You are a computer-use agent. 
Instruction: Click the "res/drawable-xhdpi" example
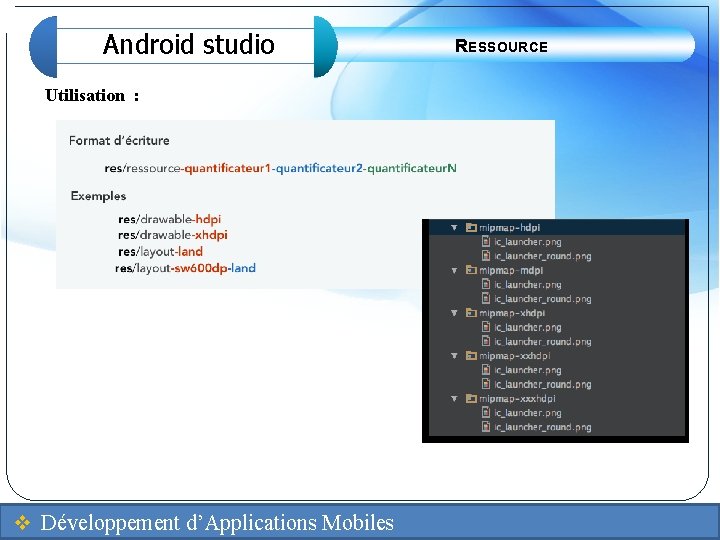(x=173, y=235)
